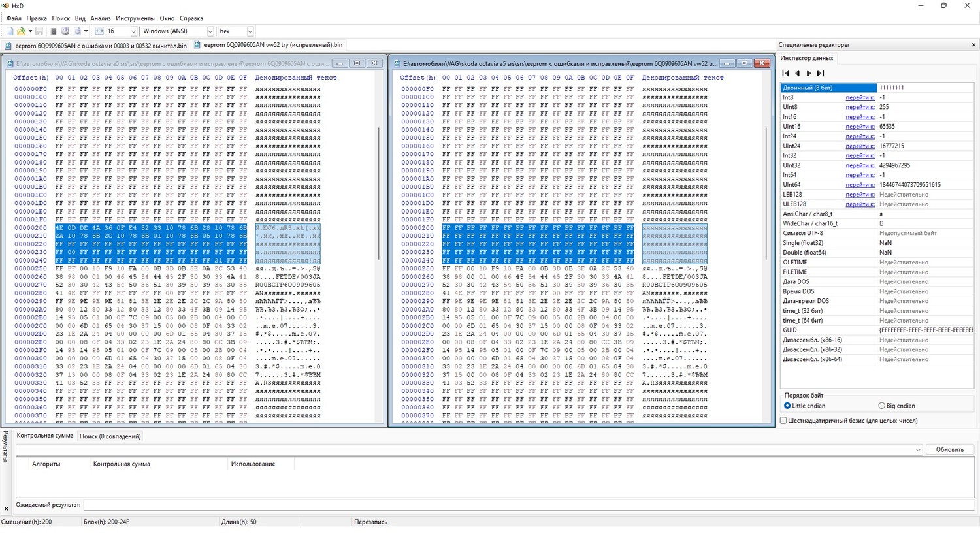
Task: Click the Обновить button
Action: pyautogui.click(x=949, y=449)
